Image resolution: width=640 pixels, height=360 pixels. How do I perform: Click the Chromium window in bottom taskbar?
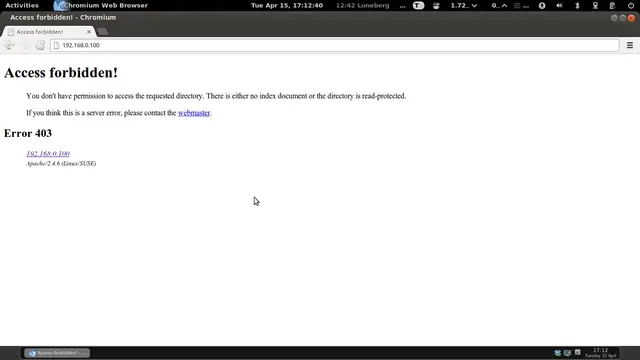[x=57, y=353]
